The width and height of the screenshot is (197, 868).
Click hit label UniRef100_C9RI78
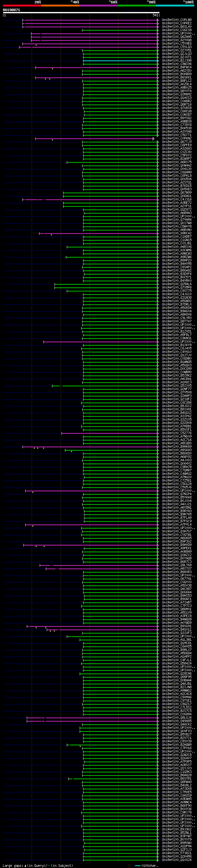click(x=176, y=812)
